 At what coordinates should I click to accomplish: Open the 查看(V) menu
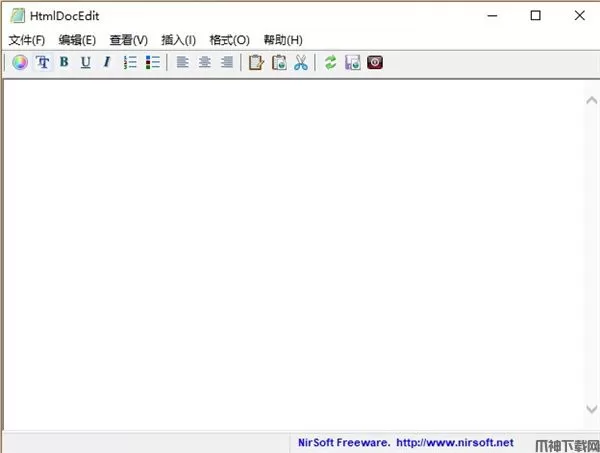click(x=129, y=40)
